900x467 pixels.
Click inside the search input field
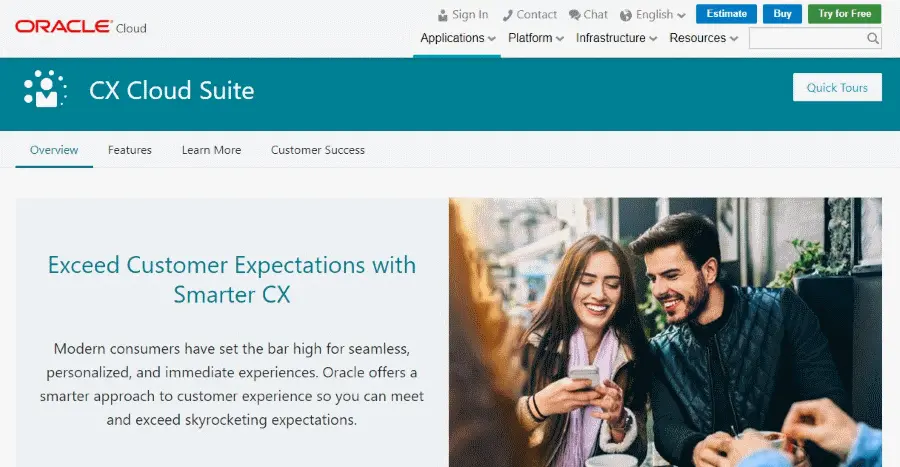[x=808, y=38]
